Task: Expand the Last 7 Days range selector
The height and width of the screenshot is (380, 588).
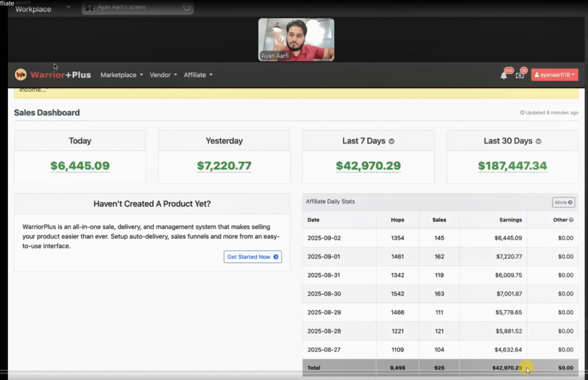Action: pyautogui.click(x=392, y=141)
